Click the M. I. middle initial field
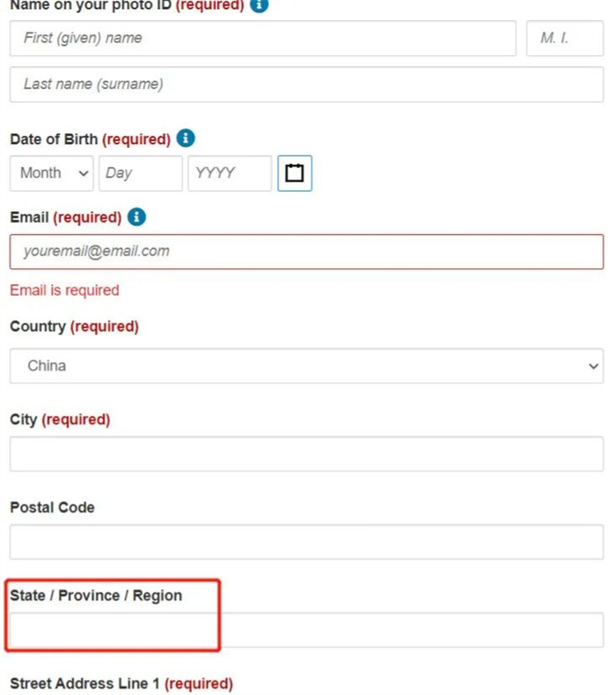Viewport: 616px width, 695px height. tap(565, 38)
